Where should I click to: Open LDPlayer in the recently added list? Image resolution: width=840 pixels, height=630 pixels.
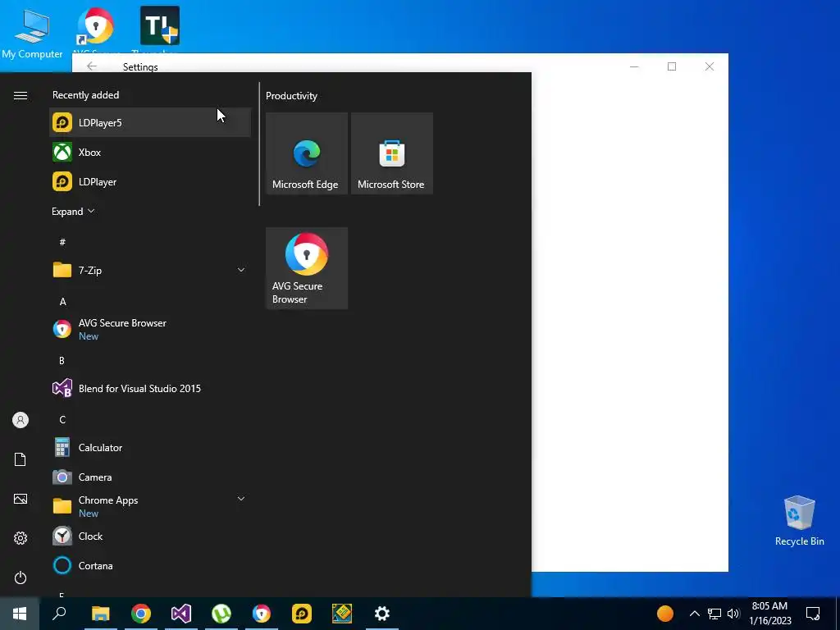[x=150, y=181]
